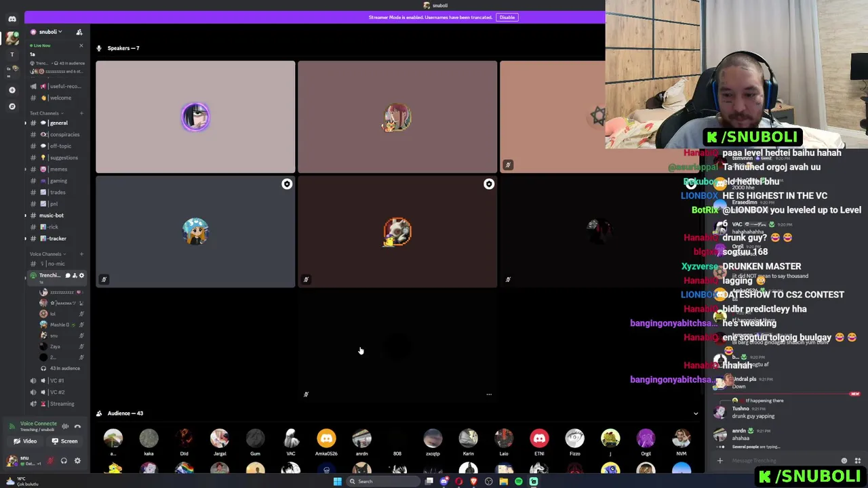Screen dimensions: 868x488
Task: Click audience member Jargal avatar
Action: [220, 439]
